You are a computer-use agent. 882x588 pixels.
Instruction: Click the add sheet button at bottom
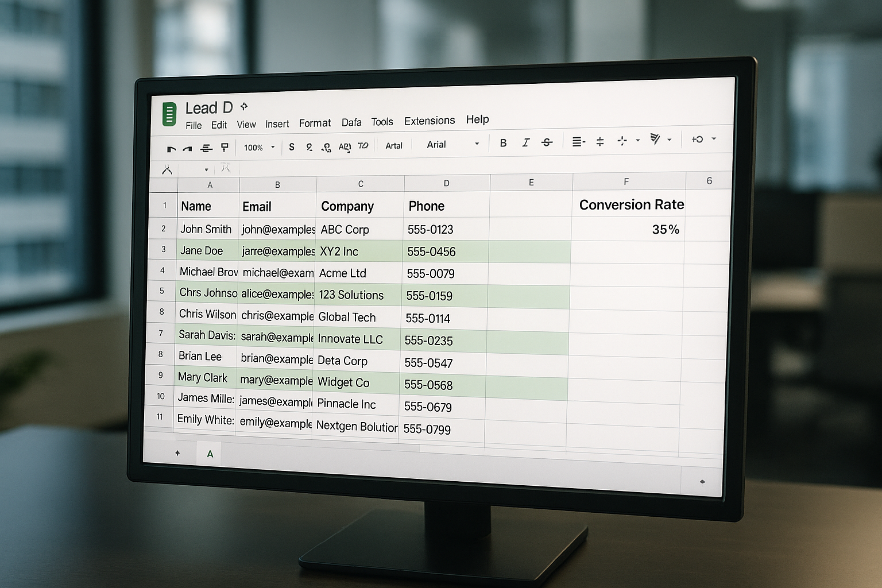coord(177,453)
